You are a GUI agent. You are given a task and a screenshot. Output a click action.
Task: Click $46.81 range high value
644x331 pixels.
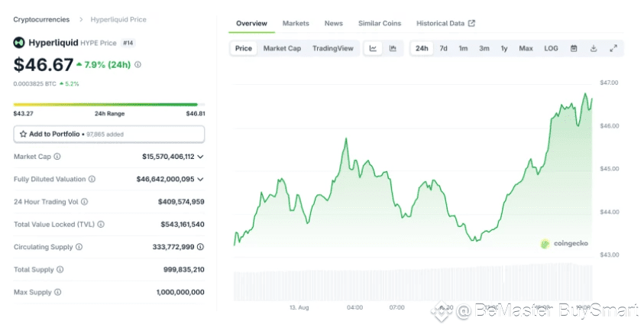click(196, 113)
